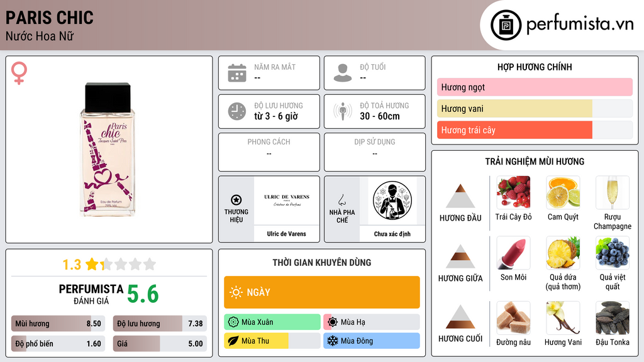Click the snowflake icon for Mùa Đông
This screenshot has height=362, width=644.
pos(333,341)
